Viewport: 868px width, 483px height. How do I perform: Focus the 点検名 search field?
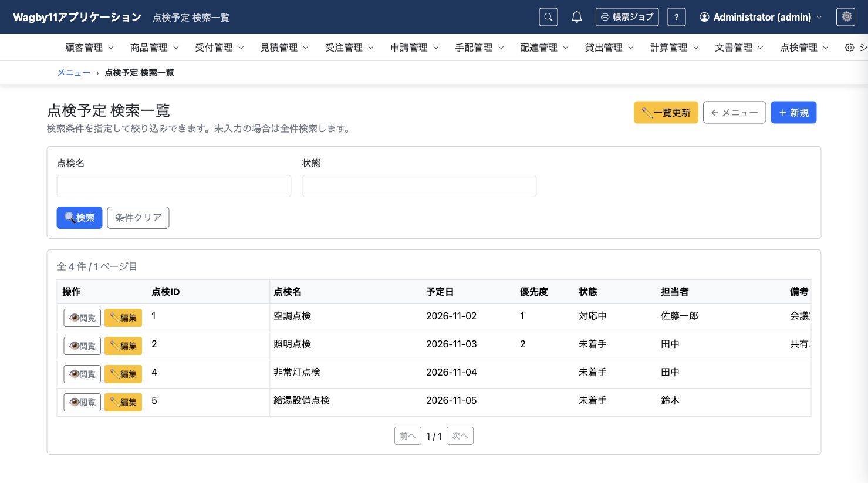tap(174, 186)
